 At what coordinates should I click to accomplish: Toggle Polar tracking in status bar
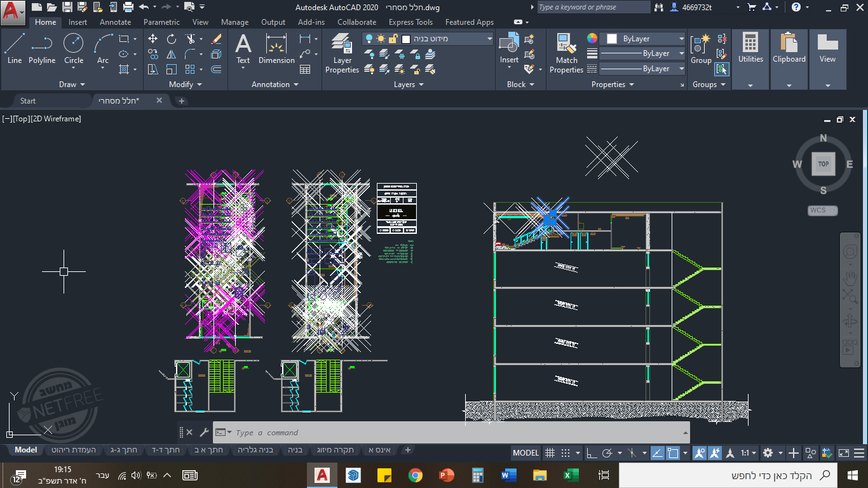pyautogui.click(x=607, y=453)
